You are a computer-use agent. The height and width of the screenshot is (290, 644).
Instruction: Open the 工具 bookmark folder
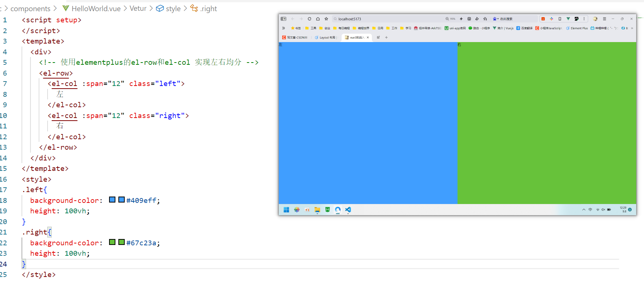pos(310,28)
